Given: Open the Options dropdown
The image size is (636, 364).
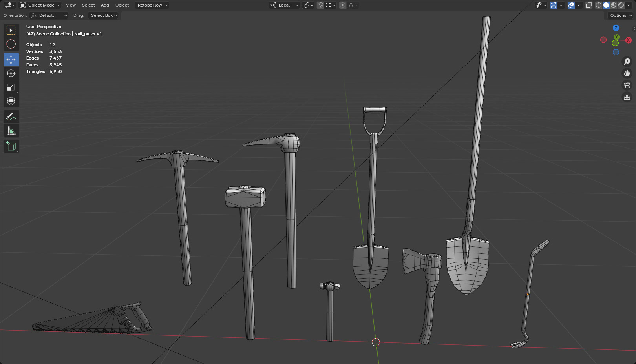Looking at the screenshot, I should (621, 15).
